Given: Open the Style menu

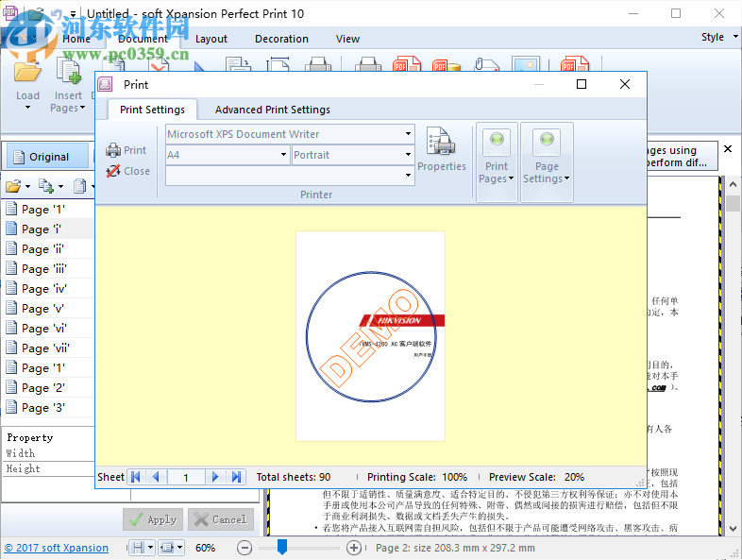Looking at the screenshot, I should click(x=718, y=37).
